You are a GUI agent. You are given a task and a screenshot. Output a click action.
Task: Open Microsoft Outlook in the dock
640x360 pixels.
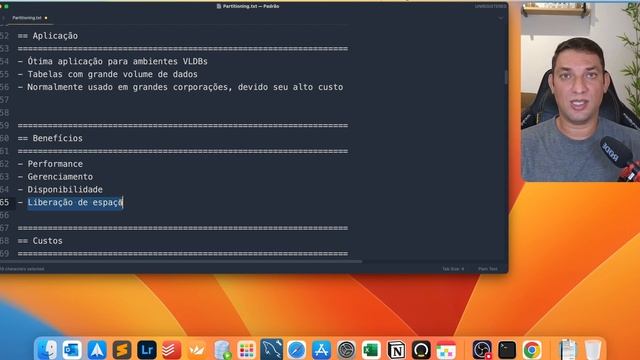pos(72,350)
